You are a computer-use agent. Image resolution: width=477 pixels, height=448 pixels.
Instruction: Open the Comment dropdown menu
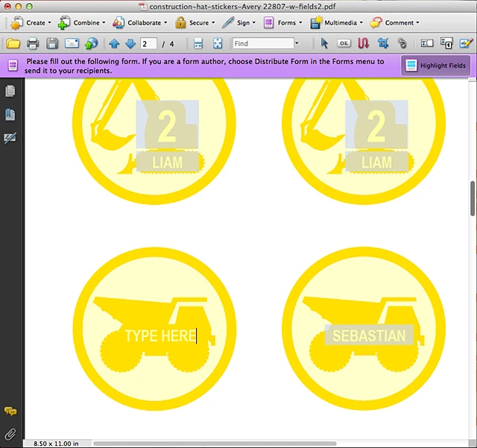pos(394,23)
